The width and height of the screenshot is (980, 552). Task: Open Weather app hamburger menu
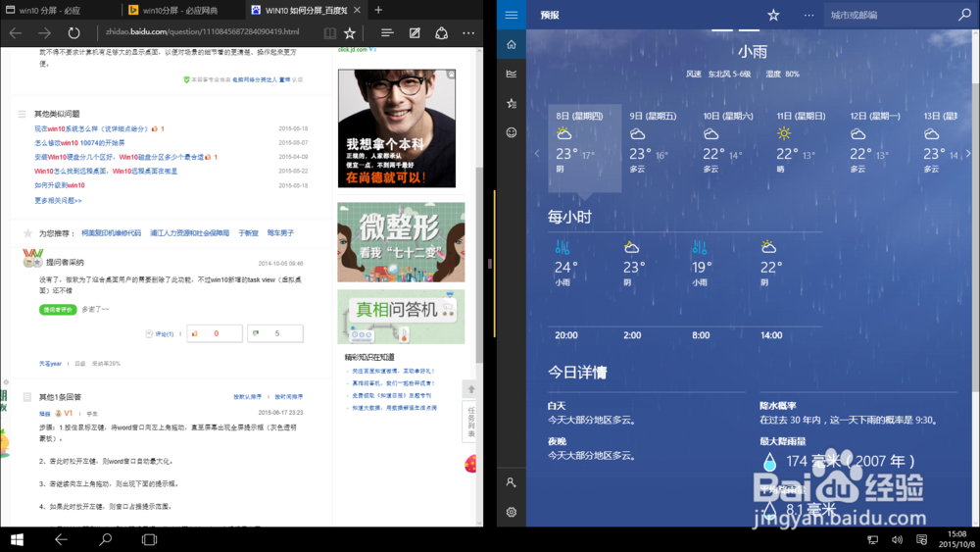click(x=512, y=15)
